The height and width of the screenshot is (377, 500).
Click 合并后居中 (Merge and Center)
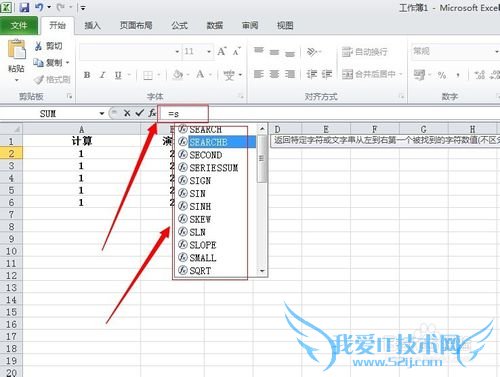(369, 74)
